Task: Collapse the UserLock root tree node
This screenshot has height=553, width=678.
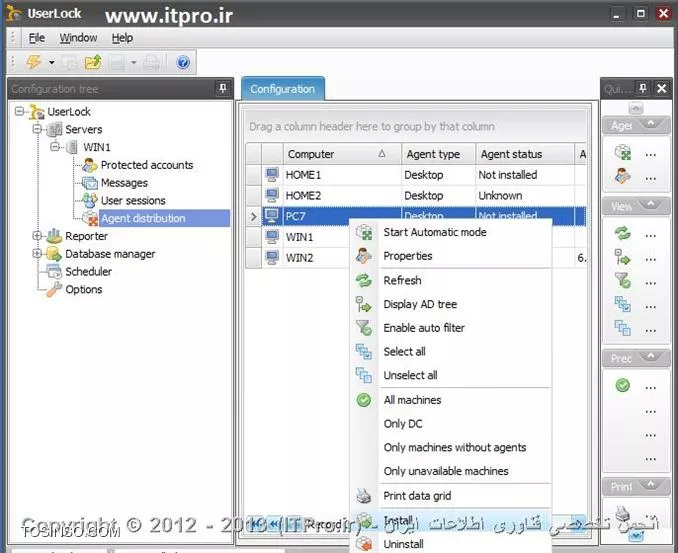Action: tap(19, 111)
